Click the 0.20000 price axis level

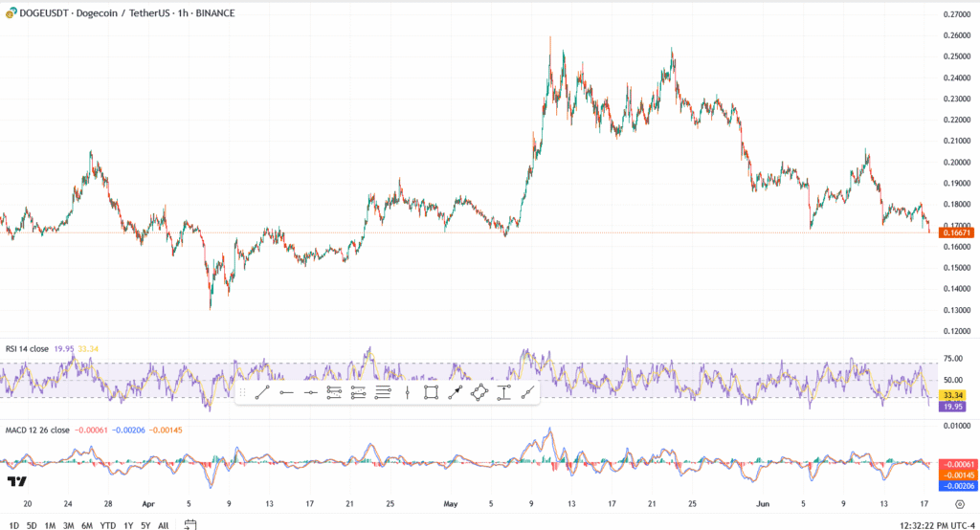pyautogui.click(x=957, y=163)
